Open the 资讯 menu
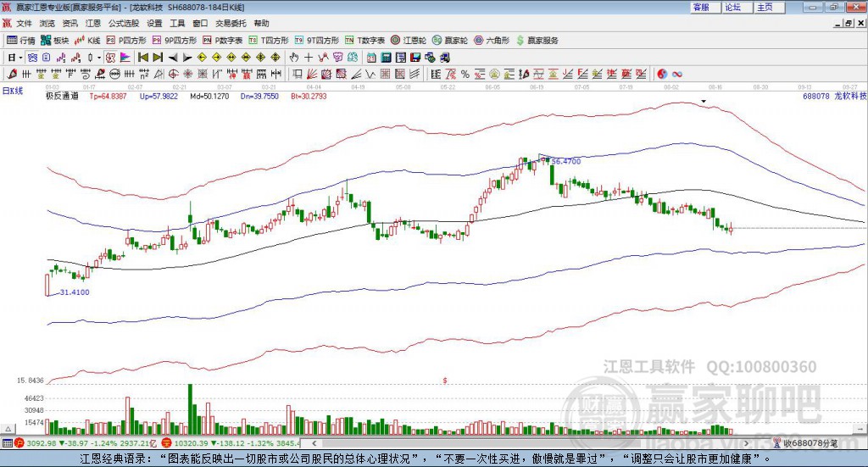 [70, 23]
